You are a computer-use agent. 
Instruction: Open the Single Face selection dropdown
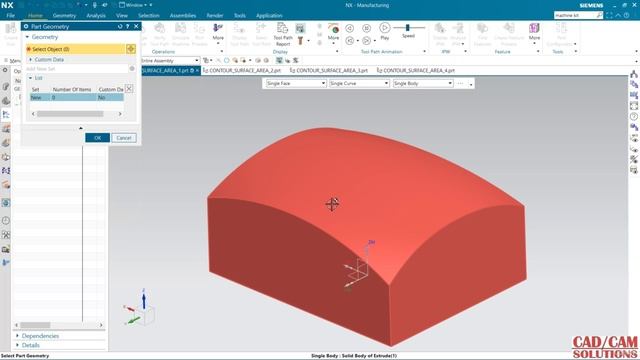click(296, 83)
